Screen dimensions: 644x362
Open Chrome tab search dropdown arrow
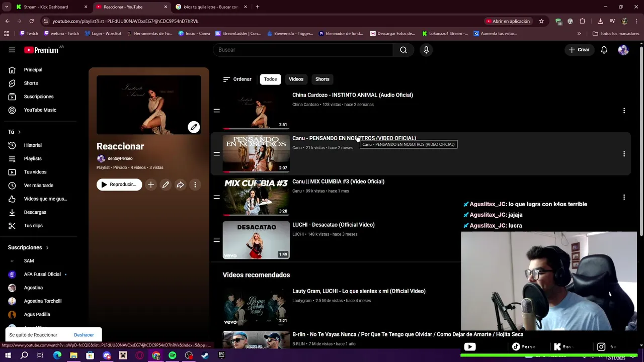[x=7, y=7]
